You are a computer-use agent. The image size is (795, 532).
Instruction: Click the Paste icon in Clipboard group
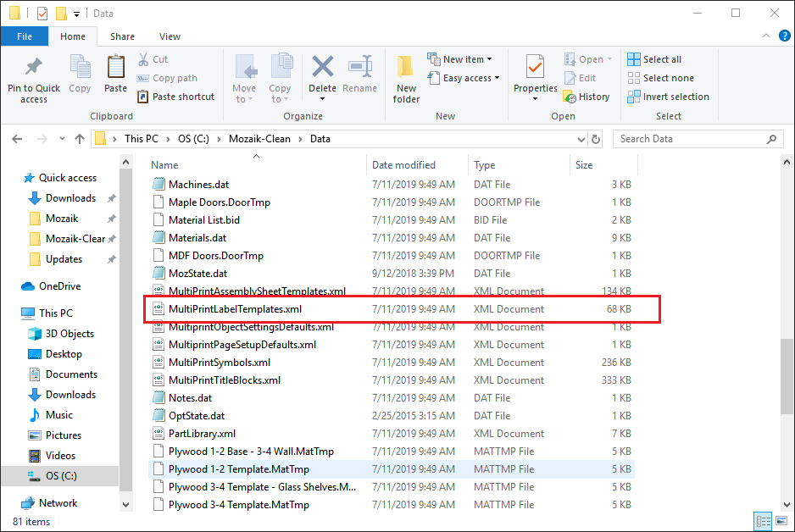click(116, 68)
